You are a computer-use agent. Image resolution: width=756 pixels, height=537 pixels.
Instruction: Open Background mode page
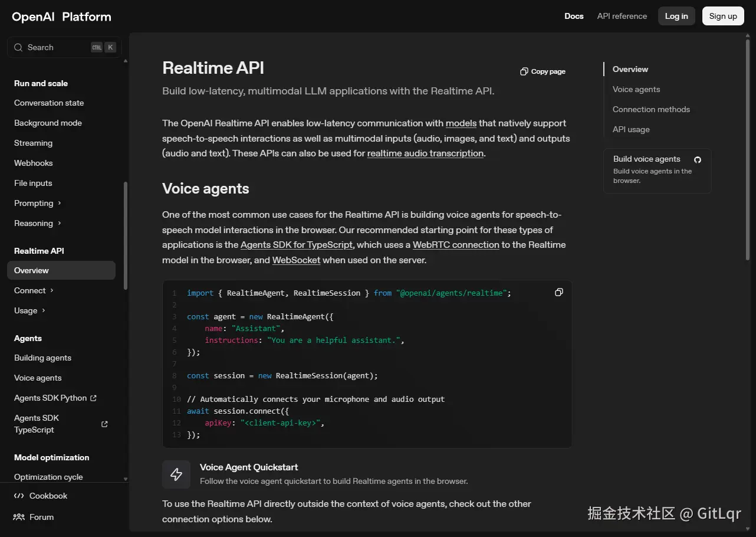pos(48,123)
